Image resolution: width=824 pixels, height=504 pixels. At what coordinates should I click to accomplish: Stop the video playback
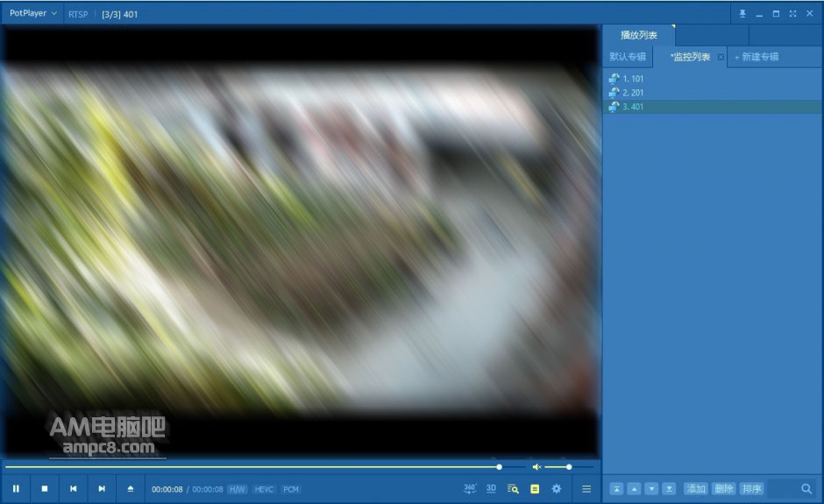pos(45,489)
